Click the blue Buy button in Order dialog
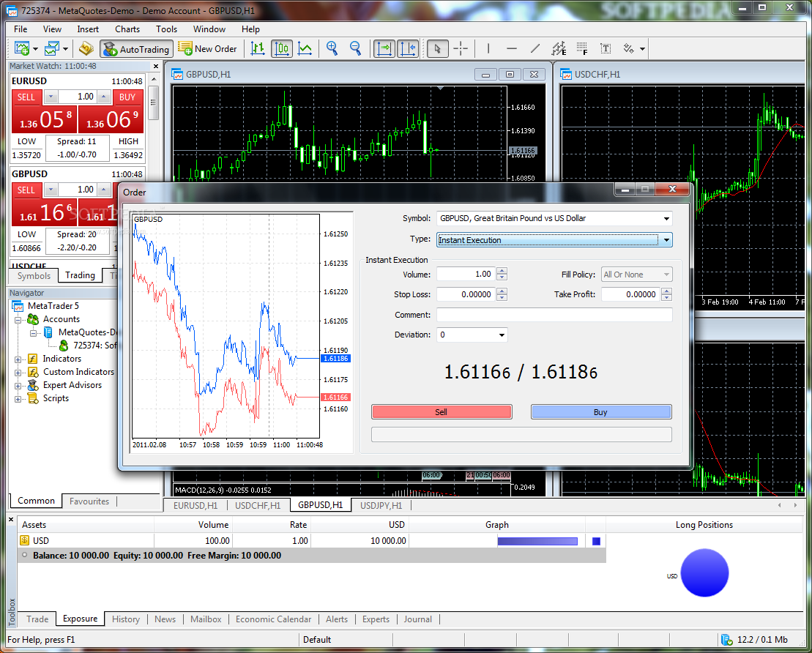The width and height of the screenshot is (812, 653). pos(601,411)
